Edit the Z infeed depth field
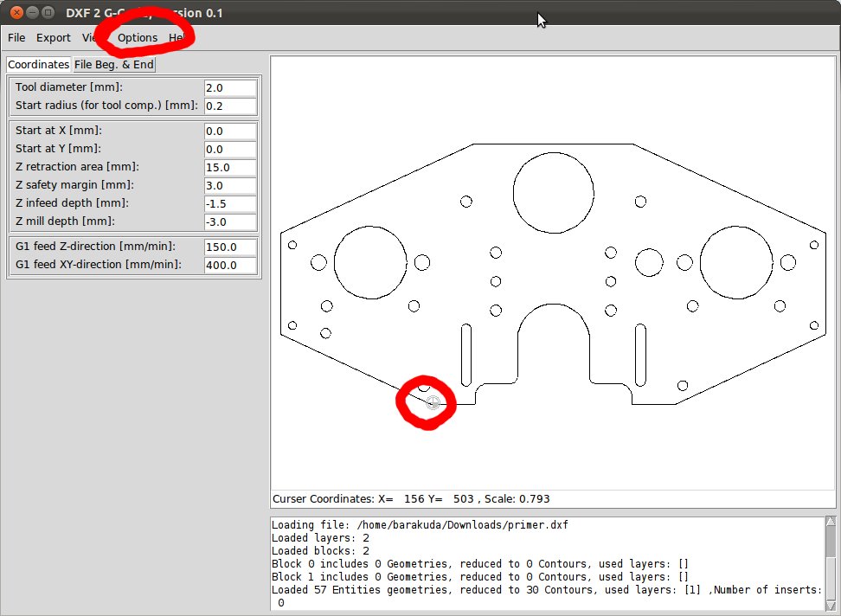841x616 pixels. point(230,203)
